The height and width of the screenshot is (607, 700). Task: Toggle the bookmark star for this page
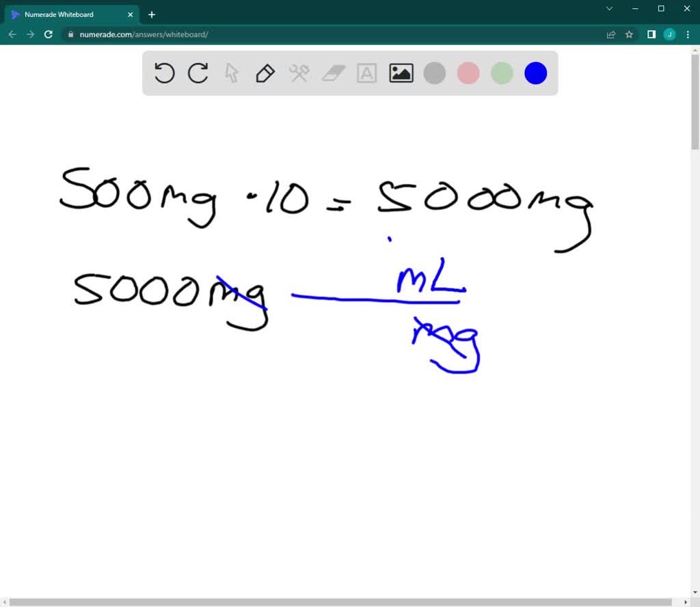click(x=628, y=34)
